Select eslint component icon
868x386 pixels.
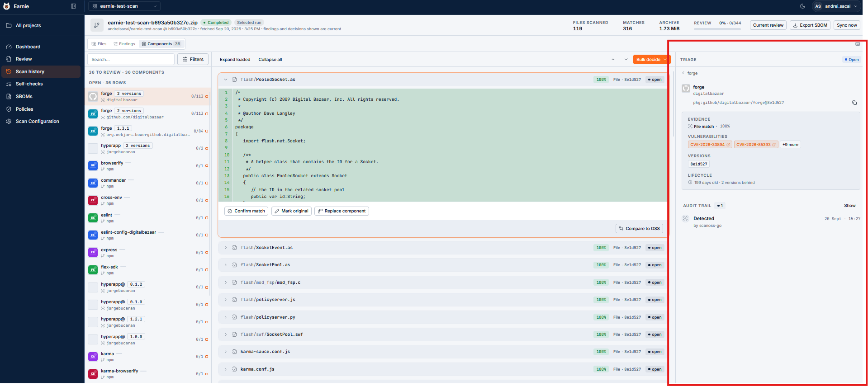pyautogui.click(x=93, y=218)
